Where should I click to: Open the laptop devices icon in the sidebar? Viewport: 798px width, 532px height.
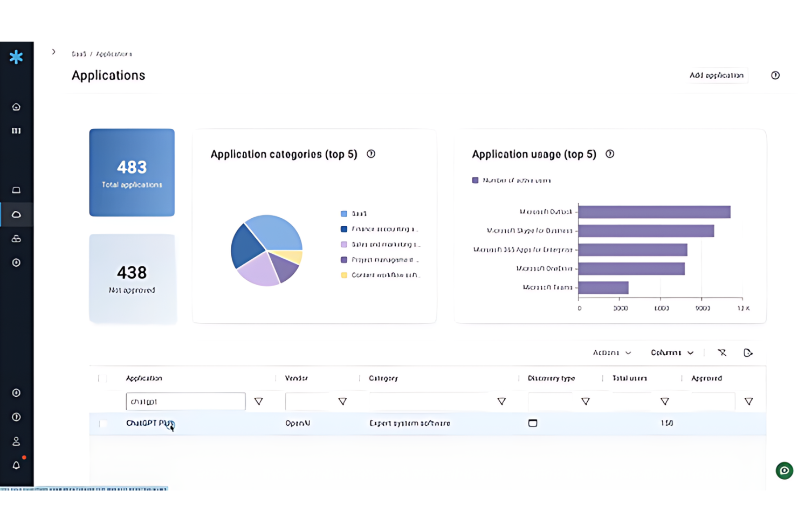pos(16,190)
